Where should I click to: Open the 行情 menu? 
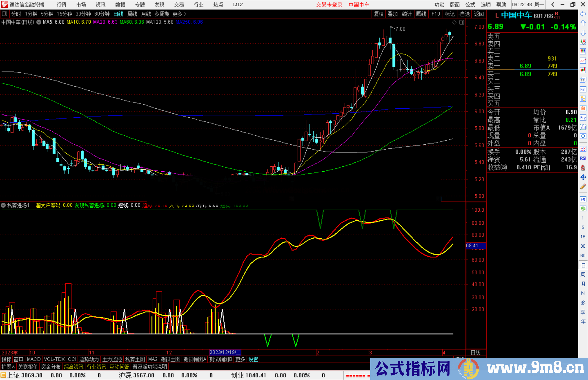click(x=62, y=4)
